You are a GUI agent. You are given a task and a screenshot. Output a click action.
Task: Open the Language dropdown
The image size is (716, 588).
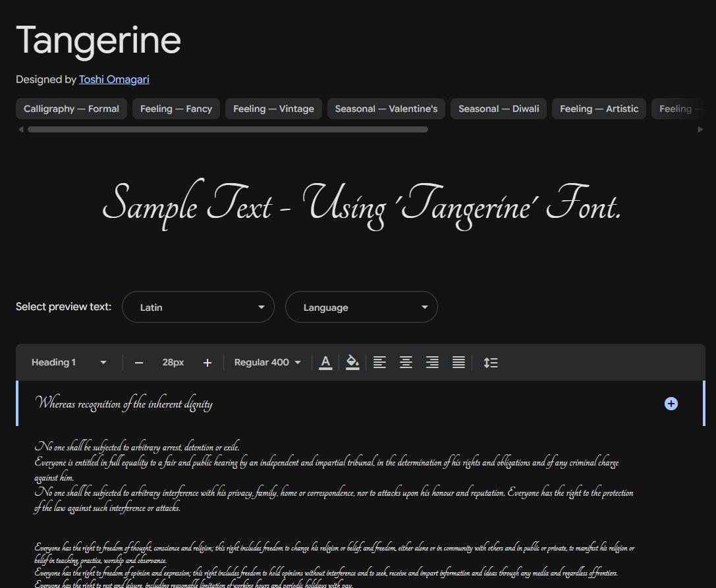click(x=362, y=307)
